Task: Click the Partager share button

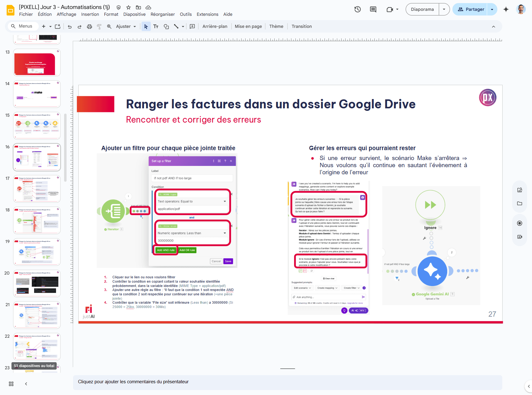Action: (x=470, y=9)
